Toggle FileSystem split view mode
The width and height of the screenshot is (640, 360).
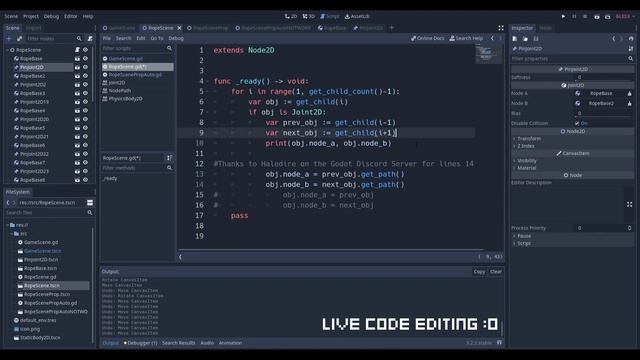[x=90, y=202]
